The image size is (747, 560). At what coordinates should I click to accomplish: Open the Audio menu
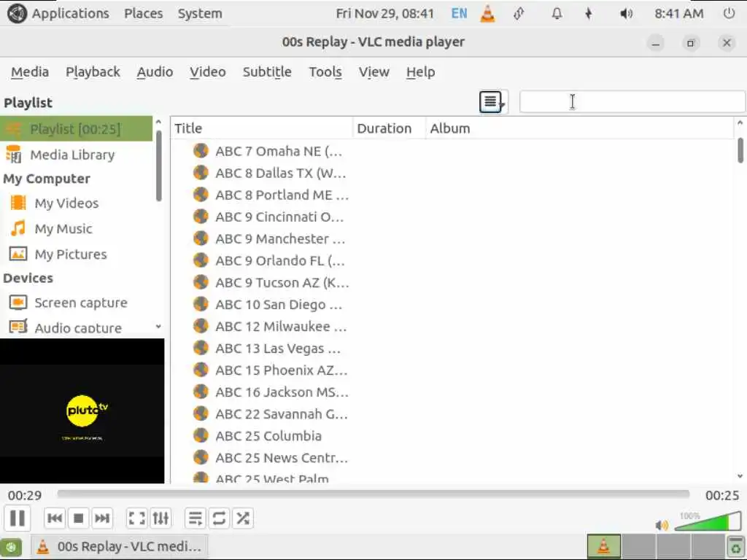(155, 72)
